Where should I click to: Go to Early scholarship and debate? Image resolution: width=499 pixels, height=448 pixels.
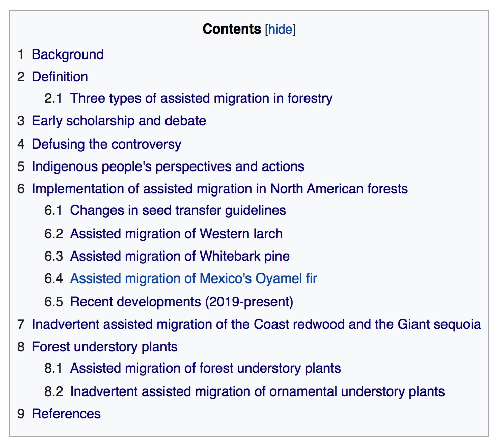[x=119, y=121]
